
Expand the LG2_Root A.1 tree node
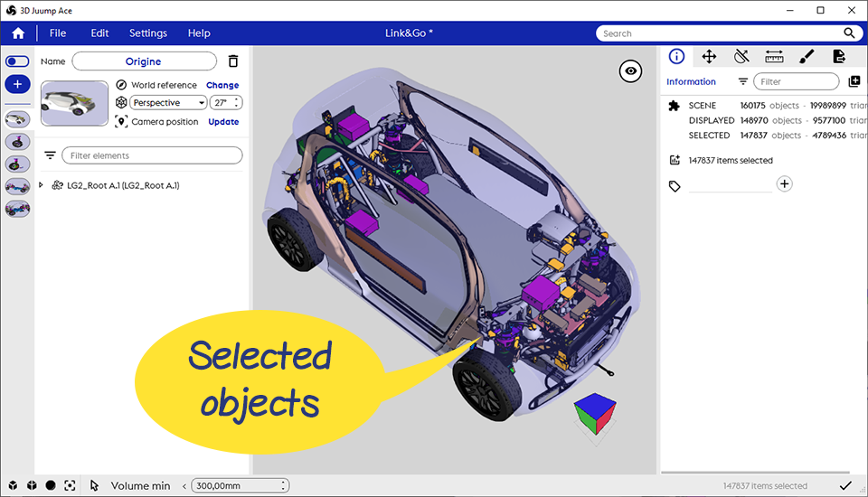click(x=41, y=185)
